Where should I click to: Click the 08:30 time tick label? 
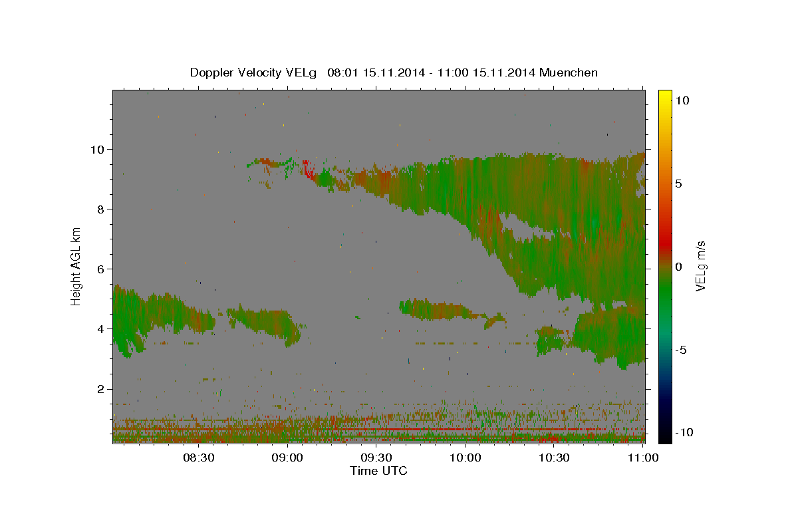(x=199, y=458)
